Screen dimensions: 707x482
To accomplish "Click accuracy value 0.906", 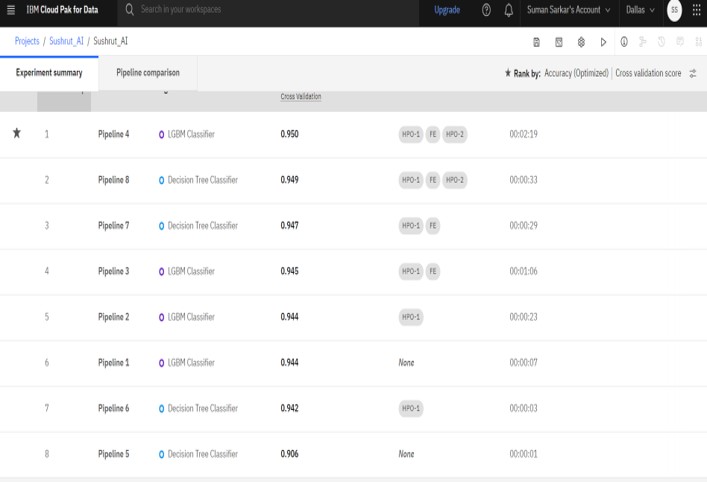I will 289,454.
